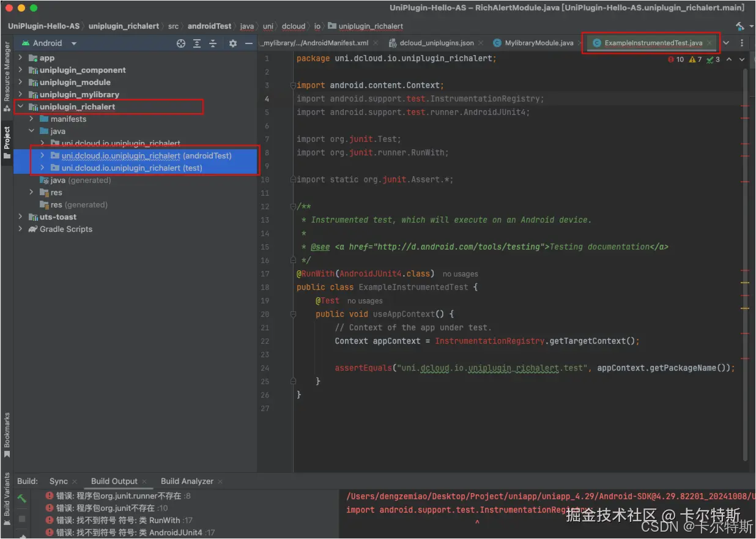Click Expand All in Project panel toolbar

pos(197,43)
